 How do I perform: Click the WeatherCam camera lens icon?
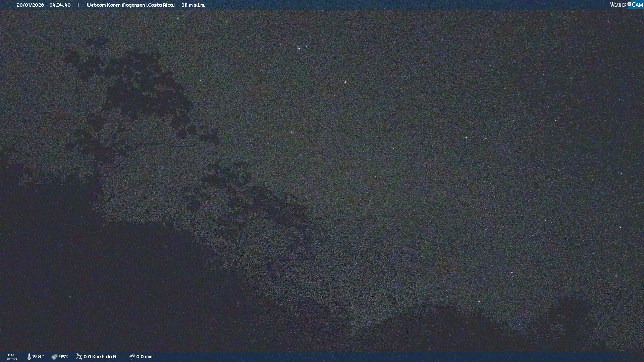click(629, 4)
